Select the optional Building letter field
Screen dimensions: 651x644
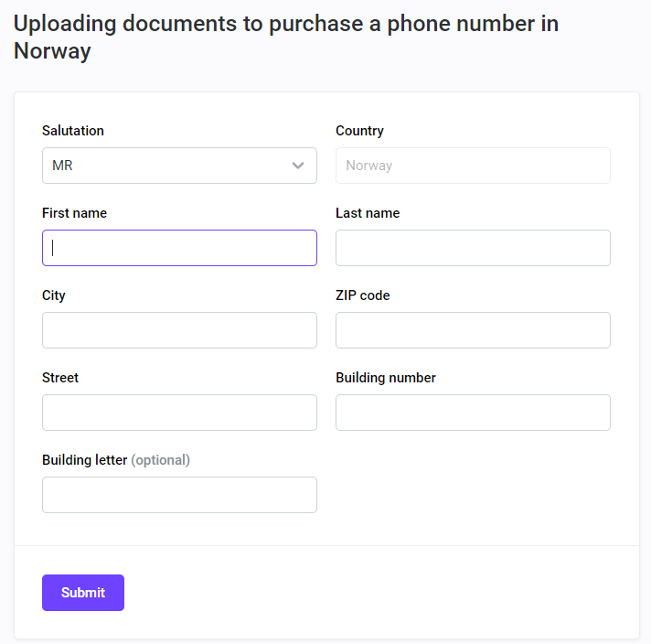click(x=179, y=494)
